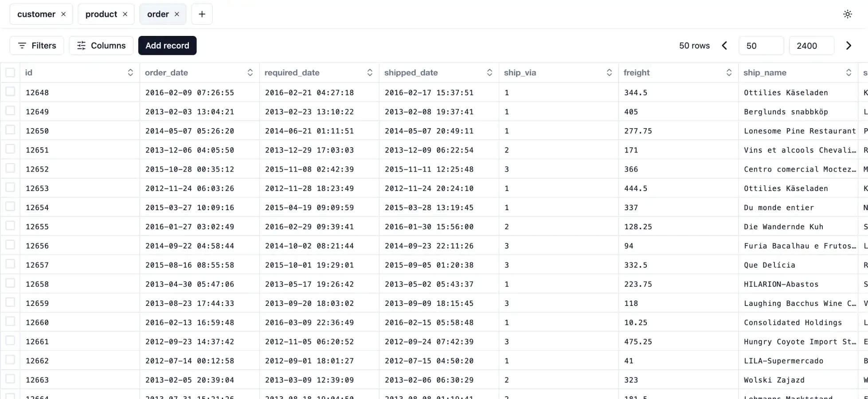
Task: Switch to the customer tab
Action: click(36, 14)
